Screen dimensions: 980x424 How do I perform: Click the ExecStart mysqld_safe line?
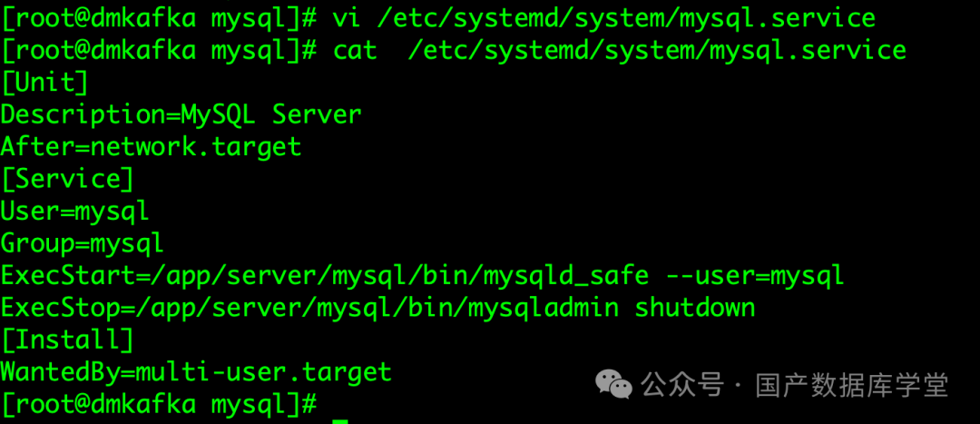422,275
